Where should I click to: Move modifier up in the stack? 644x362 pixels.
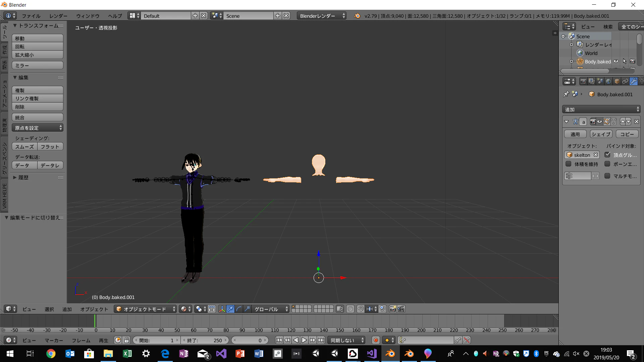pyautogui.click(x=623, y=122)
